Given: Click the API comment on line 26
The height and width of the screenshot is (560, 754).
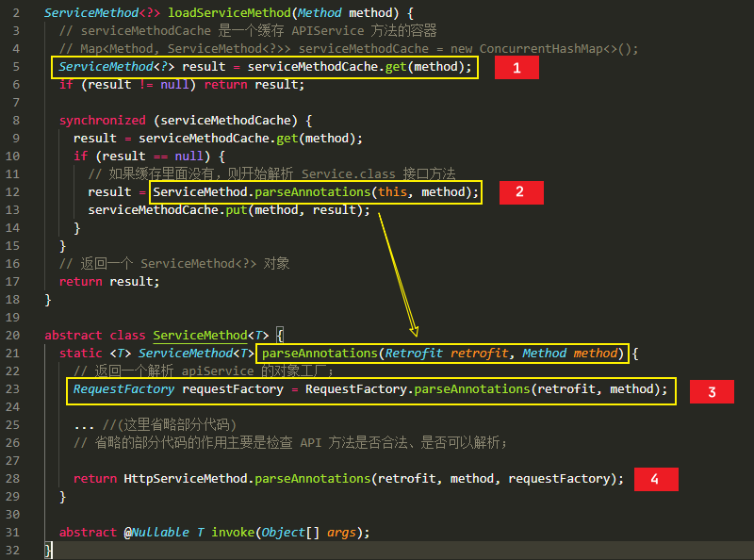Looking at the screenshot, I should pyautogui.click(x=291, y=442).
